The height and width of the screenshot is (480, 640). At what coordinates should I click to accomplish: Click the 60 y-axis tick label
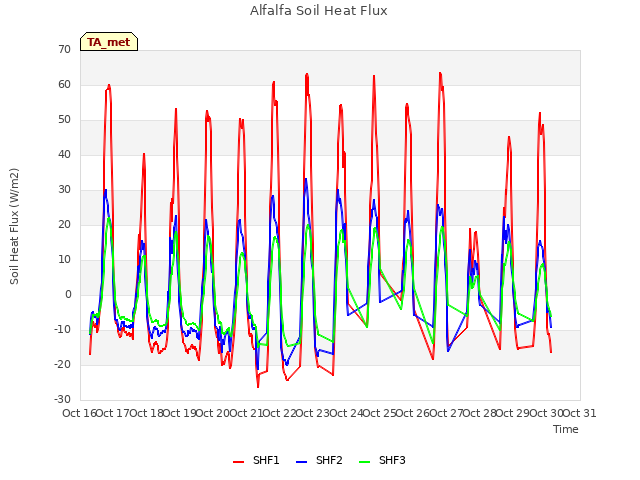coord(64,84)
